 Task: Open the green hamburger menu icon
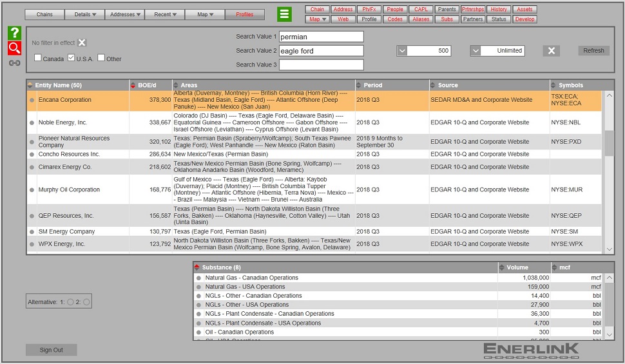284,14
